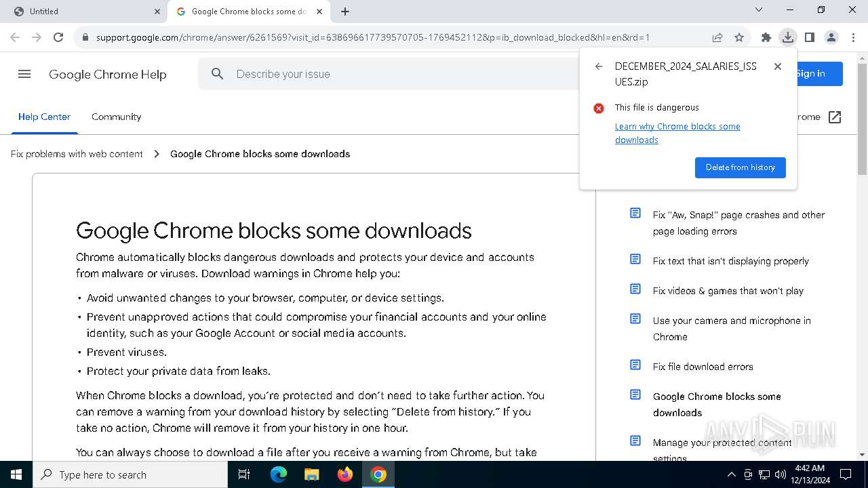Show hidden system tray icons

click(731, 474)
